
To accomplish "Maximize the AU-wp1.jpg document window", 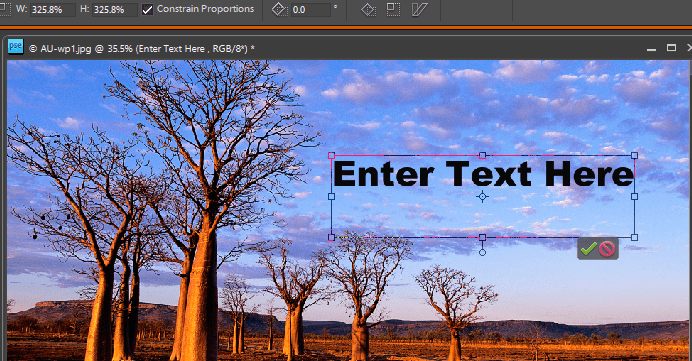I will [x=671, y=48].
